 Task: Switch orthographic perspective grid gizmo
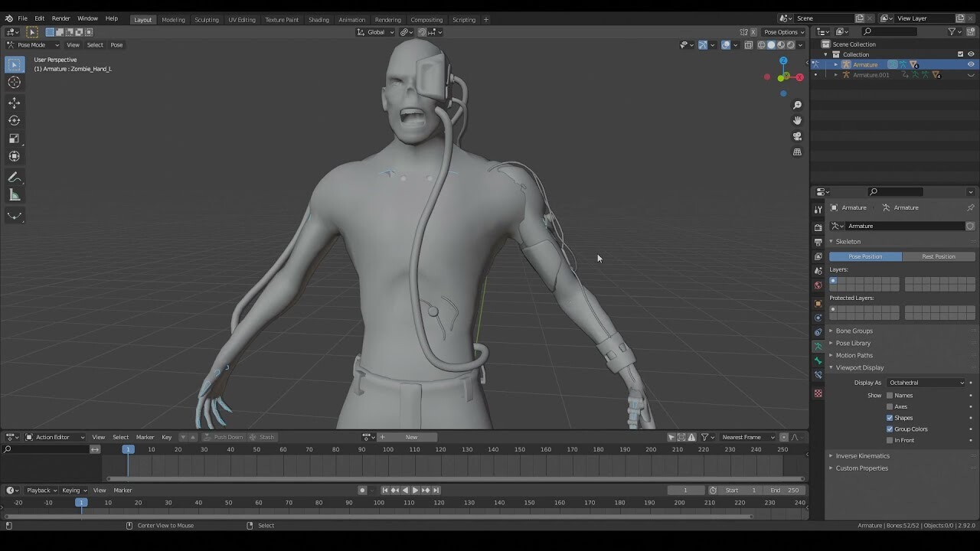pos(797,152)
